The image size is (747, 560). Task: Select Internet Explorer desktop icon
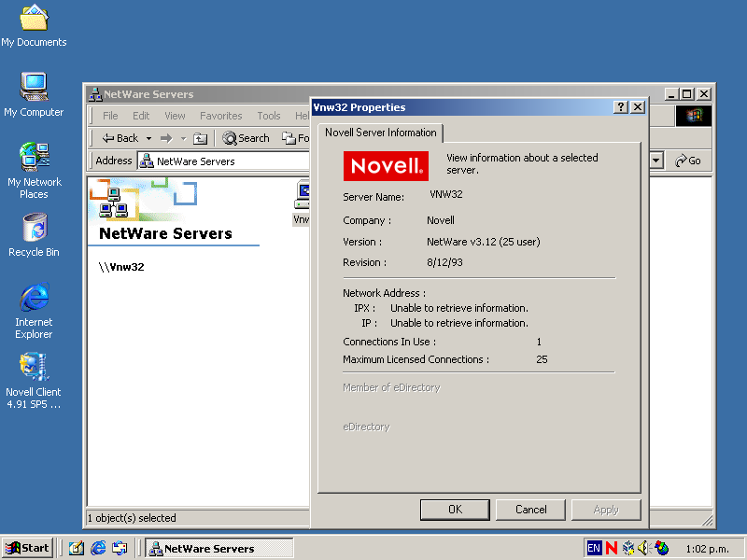coord(34,311)
